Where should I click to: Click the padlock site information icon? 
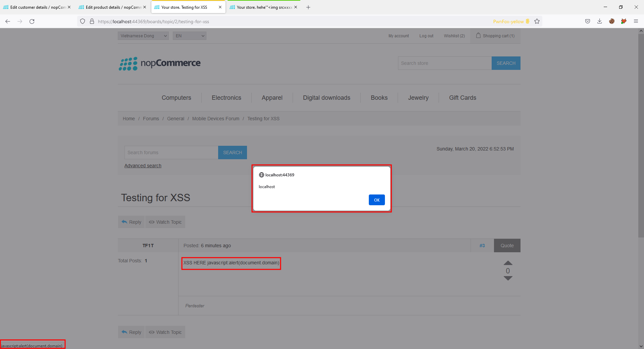[x=92, y=21]
